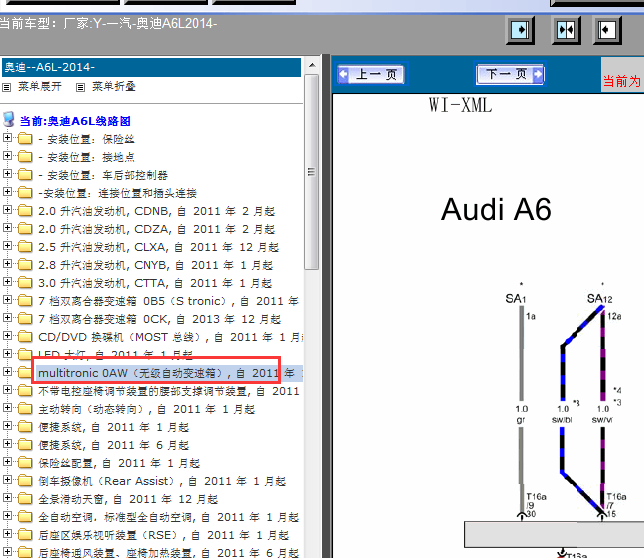The height and width of the screenshot is (558, 644).
Task: Expand the 保险丝配置 folder
Action: [7, 462]
